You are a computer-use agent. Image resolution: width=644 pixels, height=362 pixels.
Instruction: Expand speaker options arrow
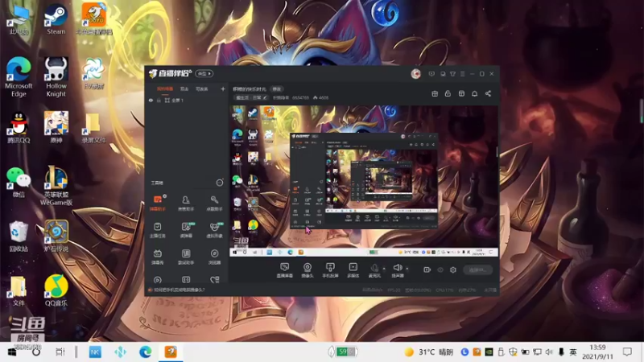pyautogui.click(x=407, y=269)
